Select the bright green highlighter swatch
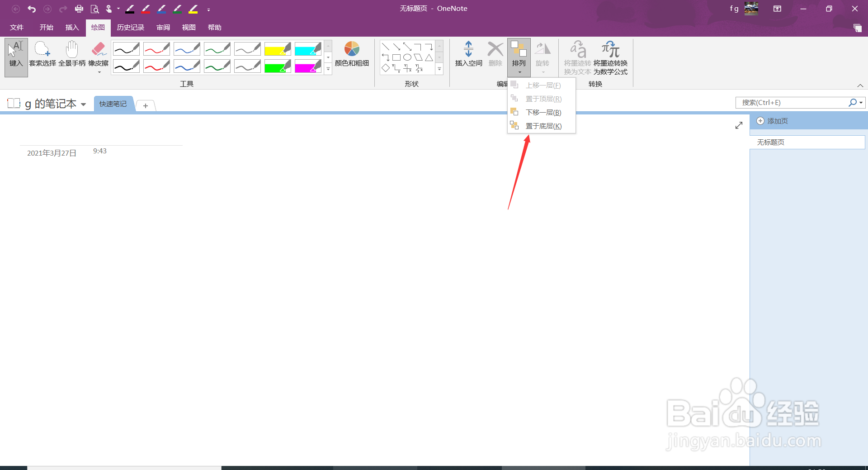Viewport: 868px width, 470px height. tap(278, 66)
